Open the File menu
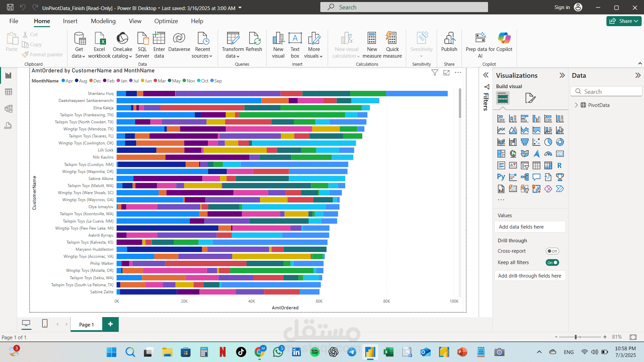This screenshot has width=644, height=362. pyautogui.click(x=14, y=21)
